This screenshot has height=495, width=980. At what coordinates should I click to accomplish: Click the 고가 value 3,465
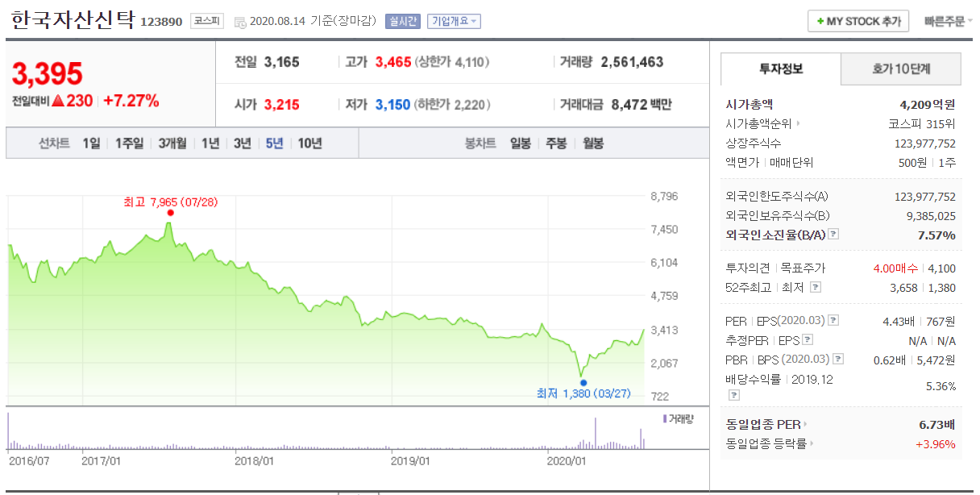point(393,62)
